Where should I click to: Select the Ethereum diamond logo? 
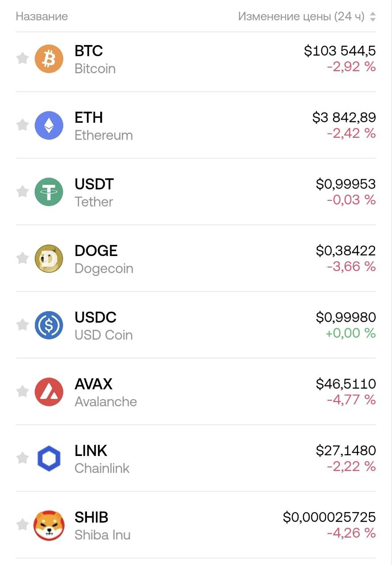point(49,125)
